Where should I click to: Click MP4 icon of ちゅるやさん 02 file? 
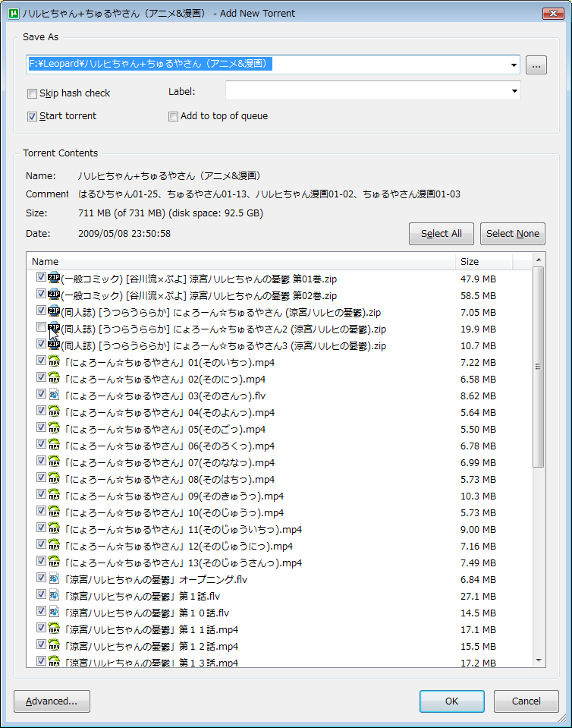(54, 378)
